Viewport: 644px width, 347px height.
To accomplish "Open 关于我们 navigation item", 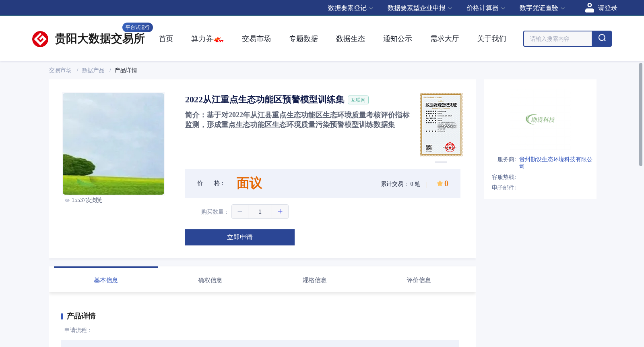I will (x=492, y=39).
